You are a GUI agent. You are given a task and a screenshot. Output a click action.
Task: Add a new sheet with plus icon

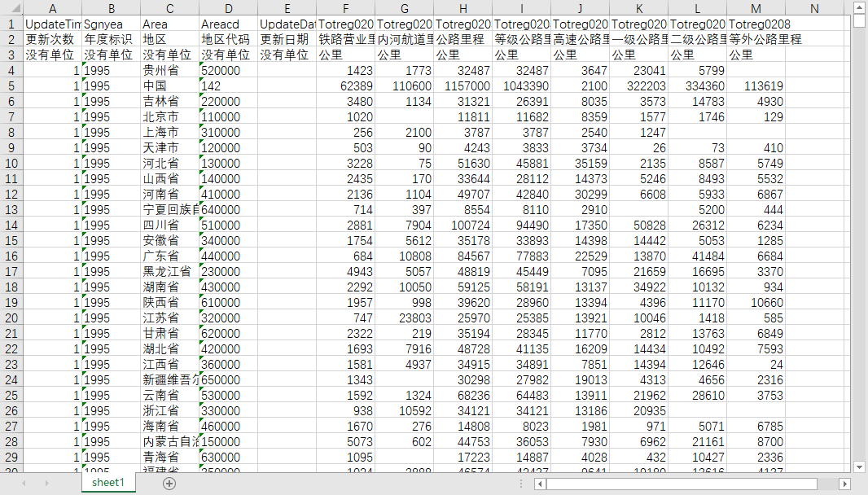pos(169,484)
